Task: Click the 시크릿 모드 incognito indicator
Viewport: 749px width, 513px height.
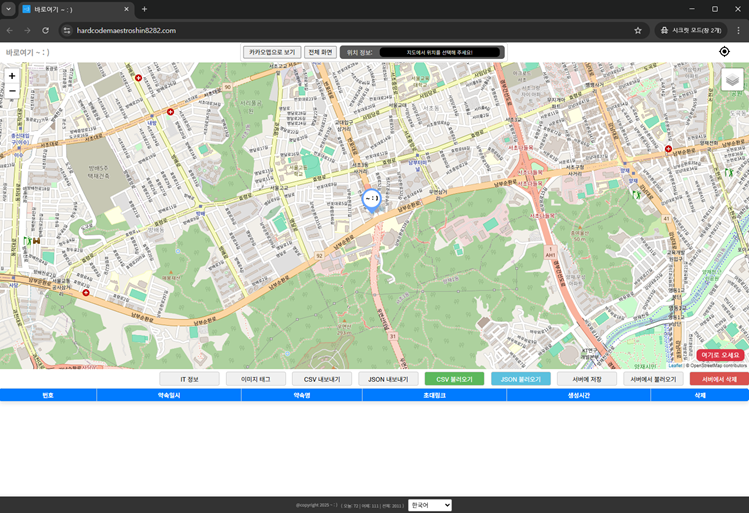Action: click(x=691, y=30)
